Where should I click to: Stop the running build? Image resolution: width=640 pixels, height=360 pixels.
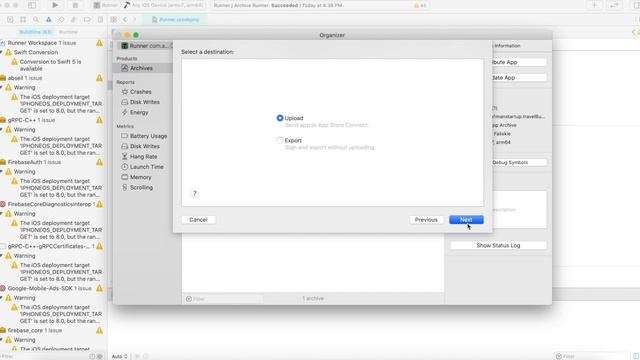[75, 5]
